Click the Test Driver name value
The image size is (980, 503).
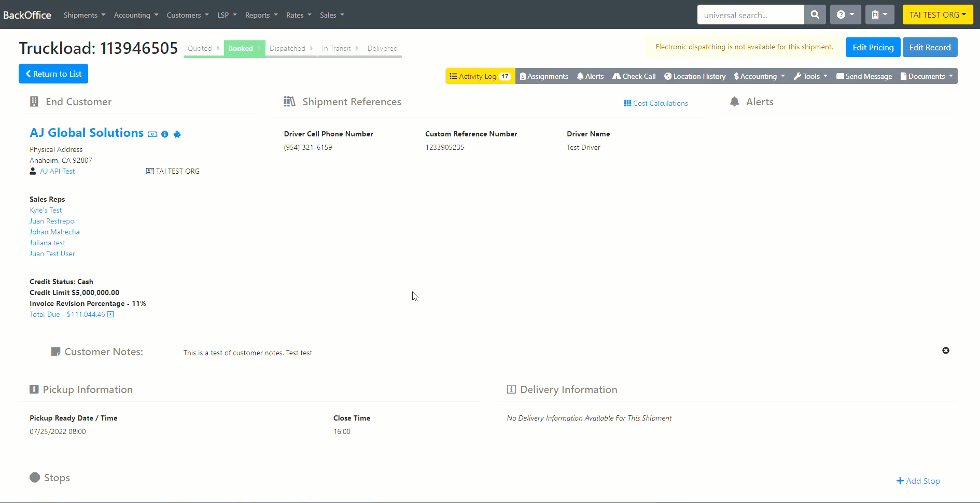[583, 147]
